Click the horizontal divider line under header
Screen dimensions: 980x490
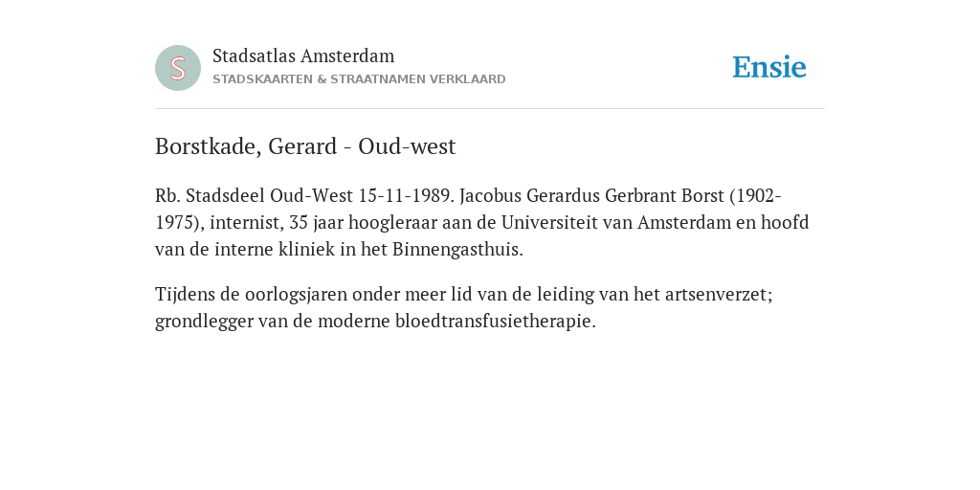490,109
